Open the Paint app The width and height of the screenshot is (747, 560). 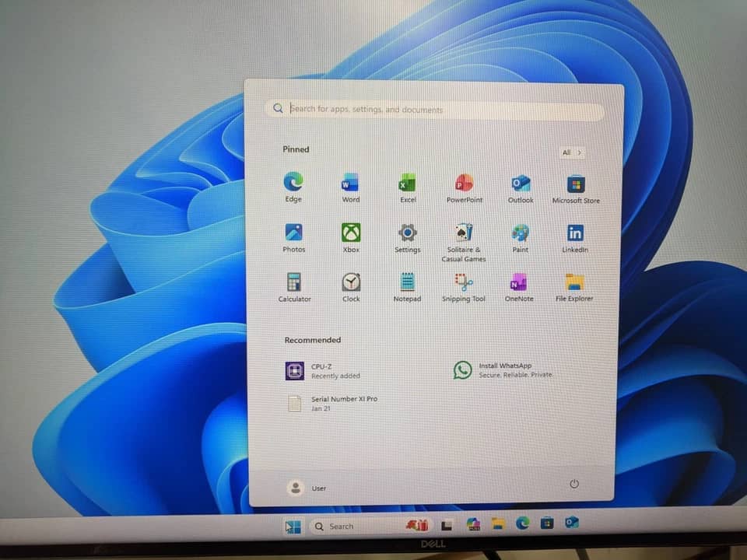pyautogui.click(x=521, y=239)
